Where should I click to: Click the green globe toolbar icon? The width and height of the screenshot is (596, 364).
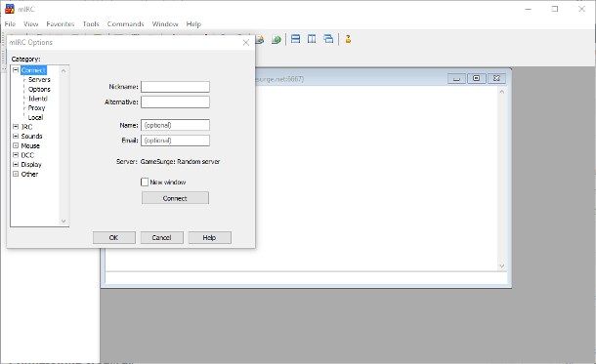pos(277,39)
